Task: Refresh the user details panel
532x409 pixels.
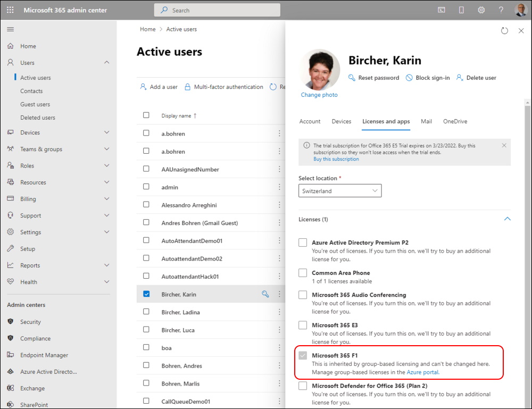Action: click(x=504, y=30)
